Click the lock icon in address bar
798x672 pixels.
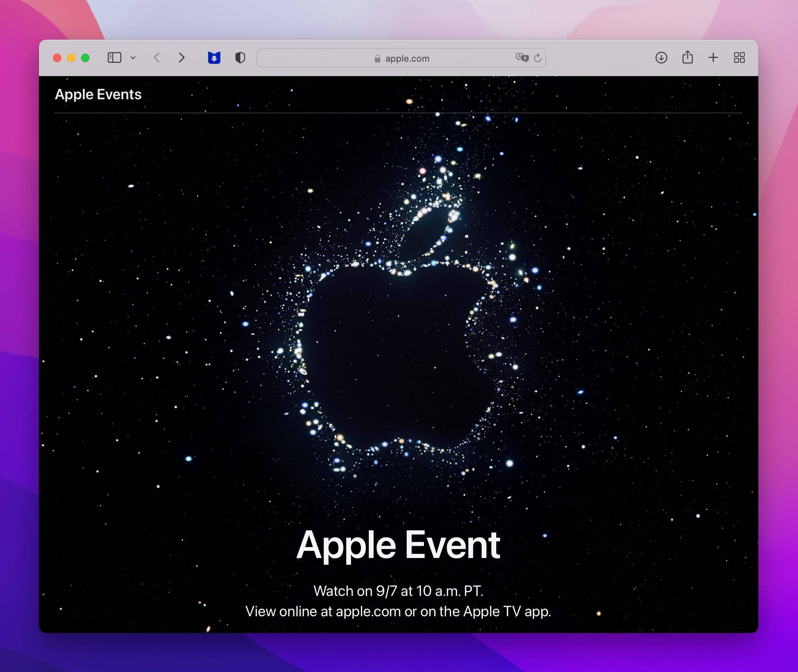(x=377, y=58)
